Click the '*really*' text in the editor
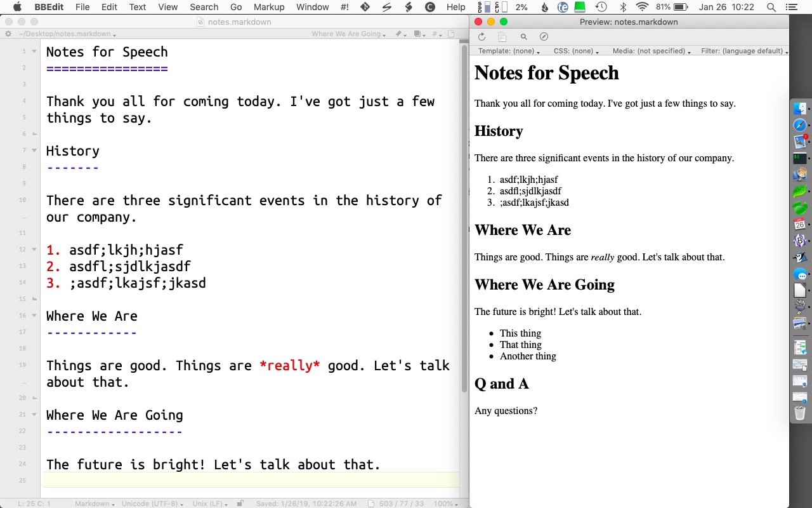812x508 pixels. click(x=290, y=366)
